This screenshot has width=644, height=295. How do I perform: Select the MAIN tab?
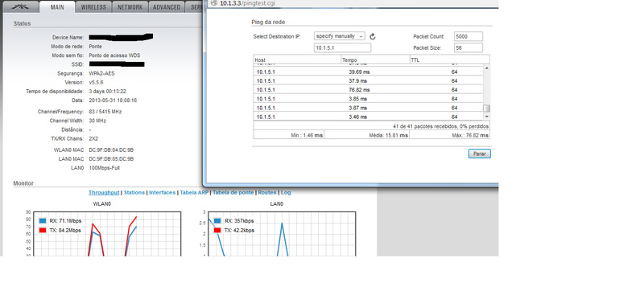(x=57, y=7)
